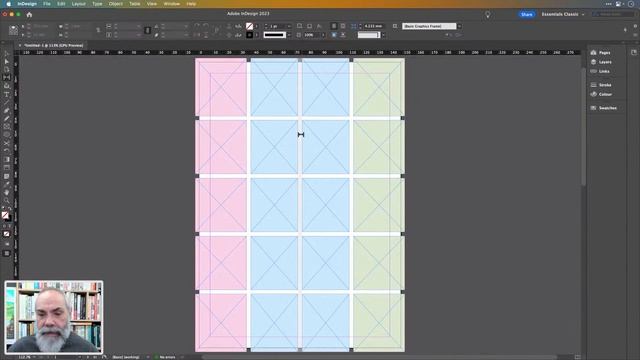Expand the stroke weight dropdown
This screenshot has width=640, height=360.
pos(289,26)
